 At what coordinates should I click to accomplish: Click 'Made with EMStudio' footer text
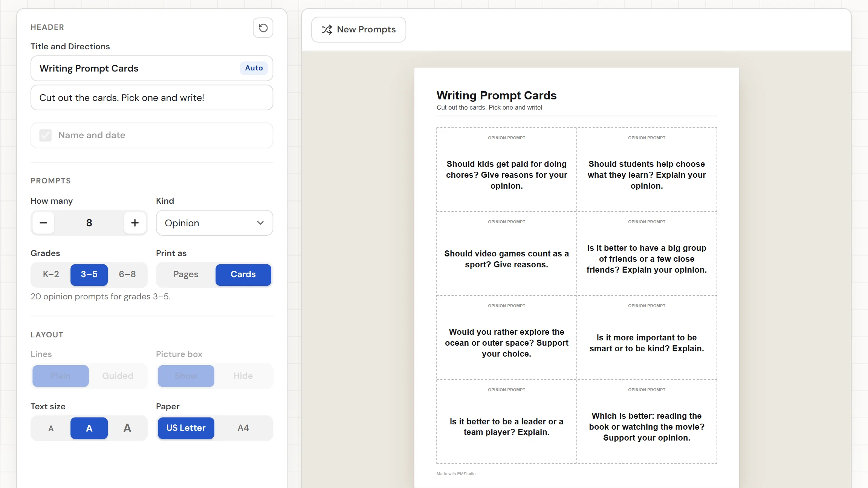click(456, 474)
